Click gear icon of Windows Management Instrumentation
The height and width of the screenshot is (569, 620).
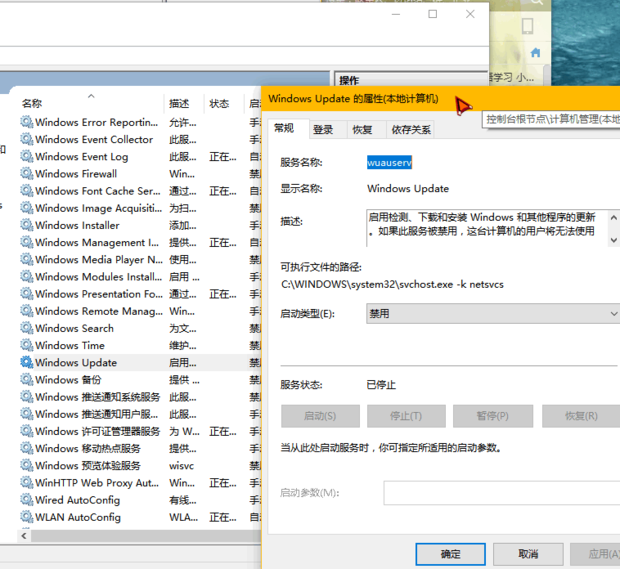26,242
